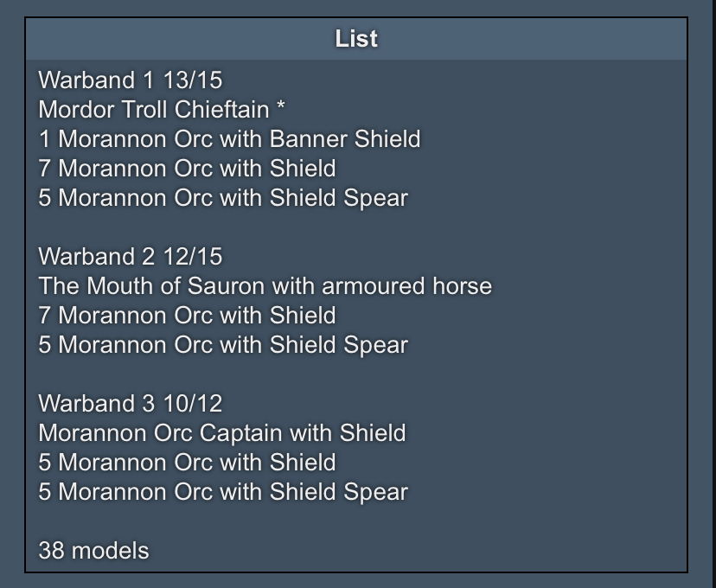716x588 pixels.
Task: Select the Warband 2 12/15 heading
Action: pos(131,257)
